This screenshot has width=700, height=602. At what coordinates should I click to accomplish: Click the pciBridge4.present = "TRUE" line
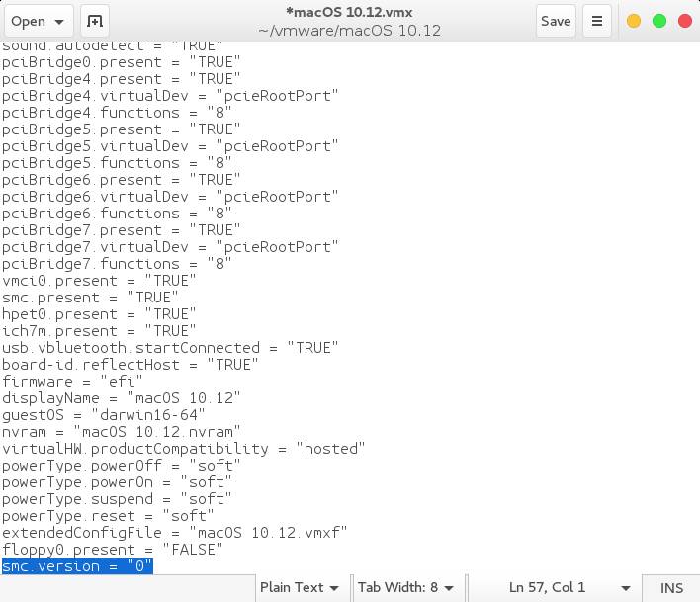tap(121, 79)
